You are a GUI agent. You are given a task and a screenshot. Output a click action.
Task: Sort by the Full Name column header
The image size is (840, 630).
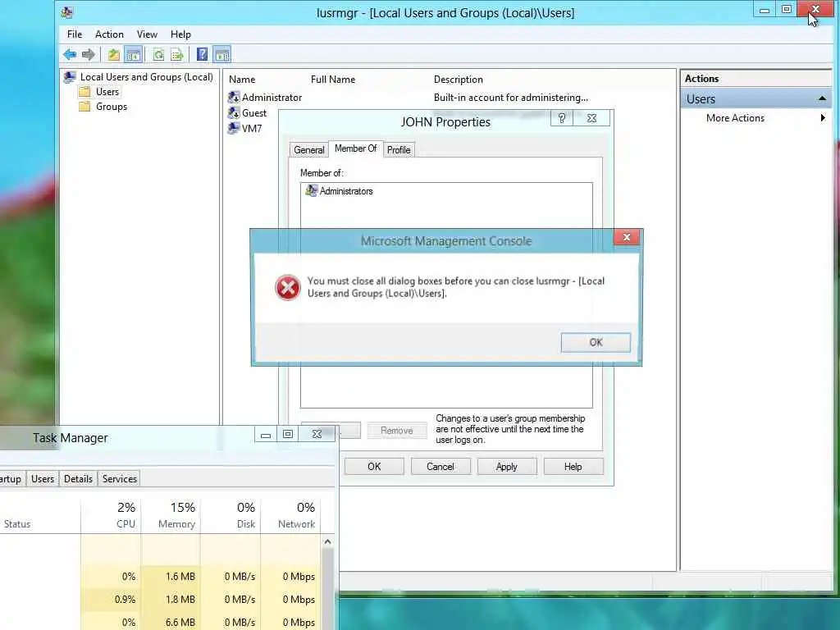click(333, 80)
